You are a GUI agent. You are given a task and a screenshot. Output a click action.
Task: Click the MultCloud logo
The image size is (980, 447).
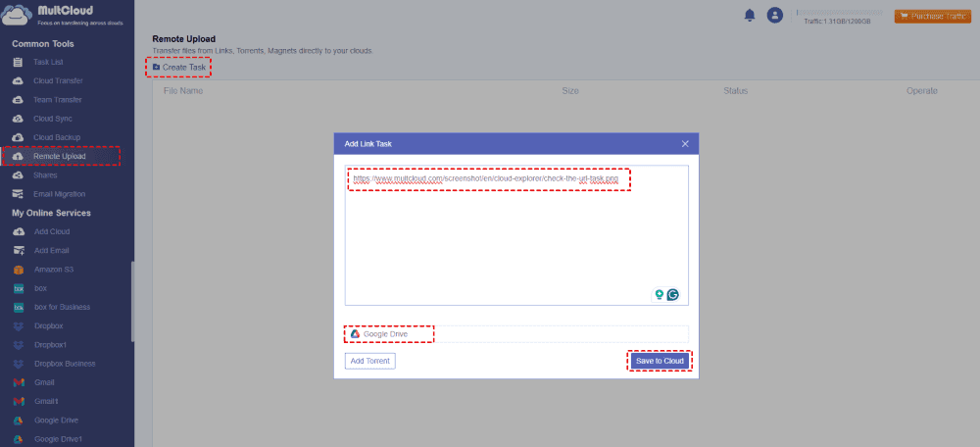coord(63,15)
